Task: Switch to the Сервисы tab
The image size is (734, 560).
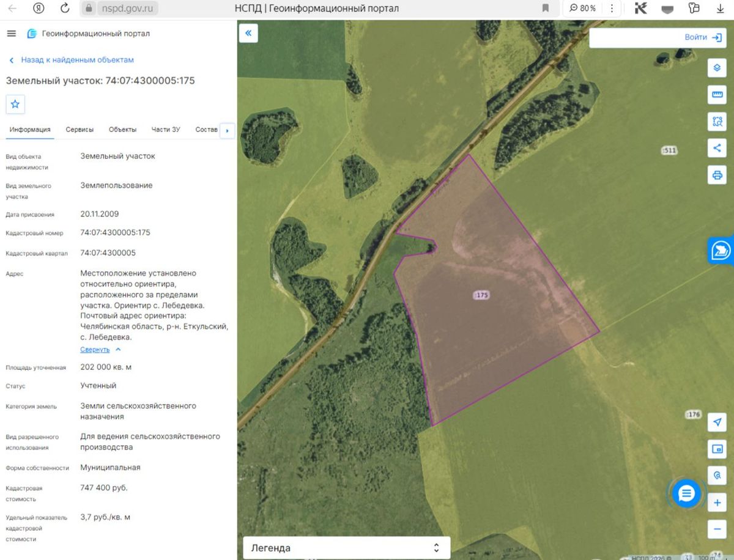Action: (x=80, y=130)
